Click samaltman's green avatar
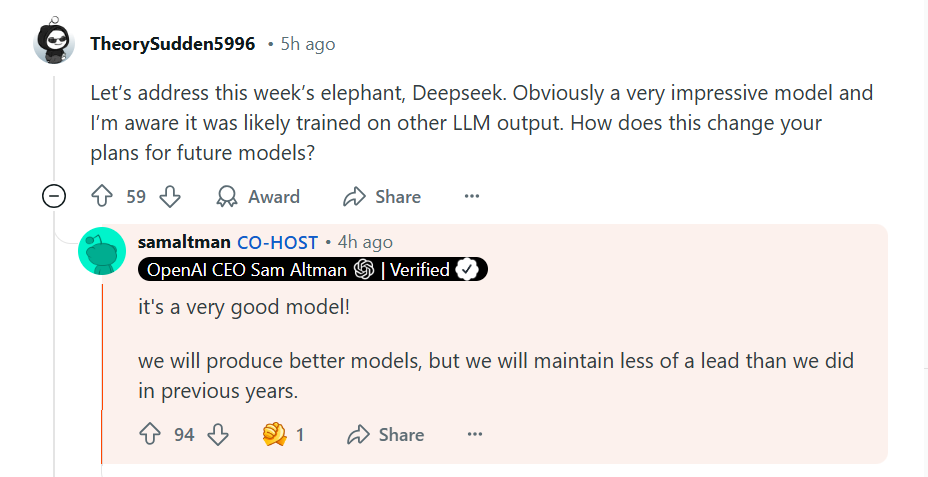The width and height of the screenshot is (928, 477). (x=102, y=251)
